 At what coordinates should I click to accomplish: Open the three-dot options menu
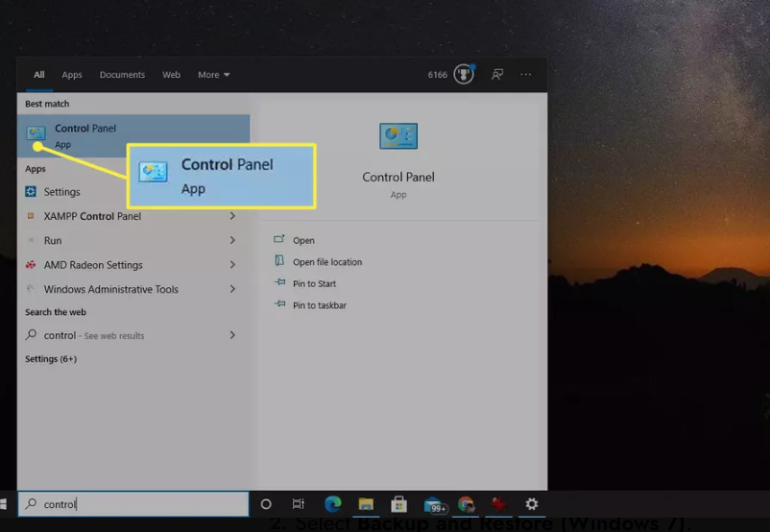pos(525,74)
